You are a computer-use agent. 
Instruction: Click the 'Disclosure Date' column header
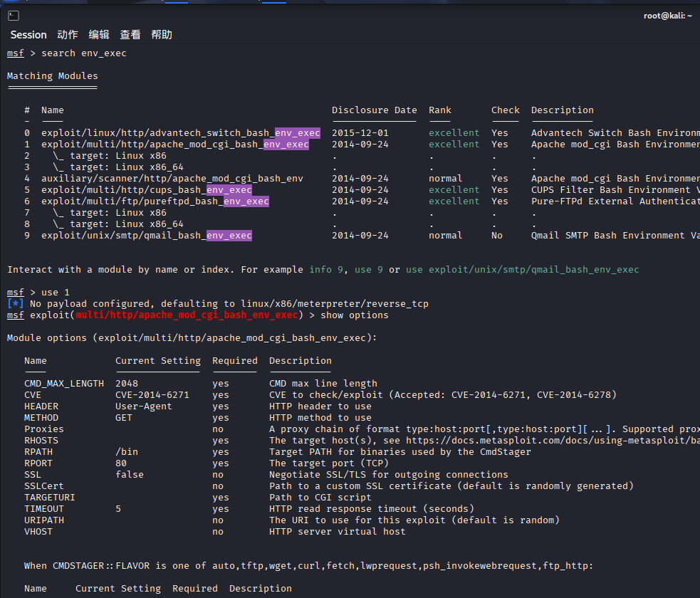[374, 110]
